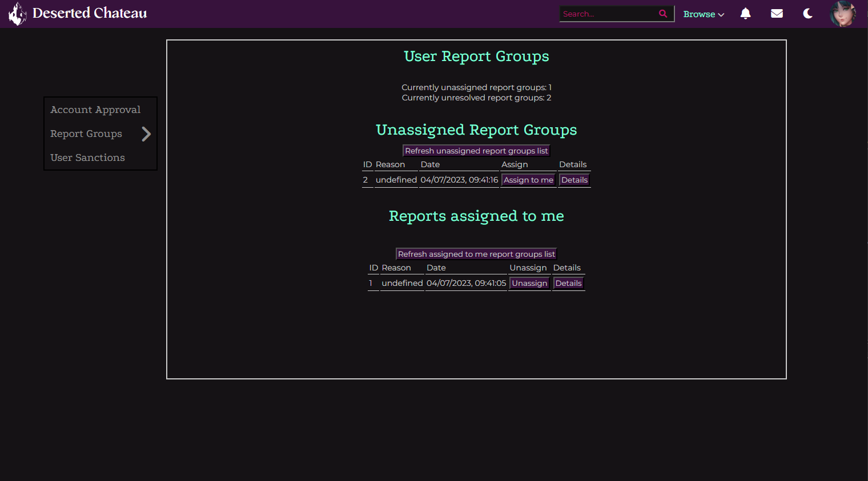Open the notifications bell
Image resolution: width=868 pixels, height=481 pixels.
(x=745, y=14)
